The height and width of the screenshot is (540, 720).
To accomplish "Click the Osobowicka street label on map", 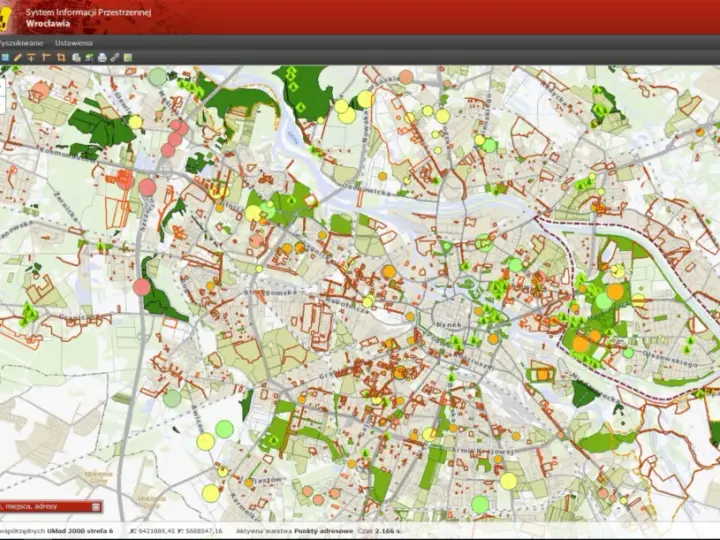I will [366, 189].
